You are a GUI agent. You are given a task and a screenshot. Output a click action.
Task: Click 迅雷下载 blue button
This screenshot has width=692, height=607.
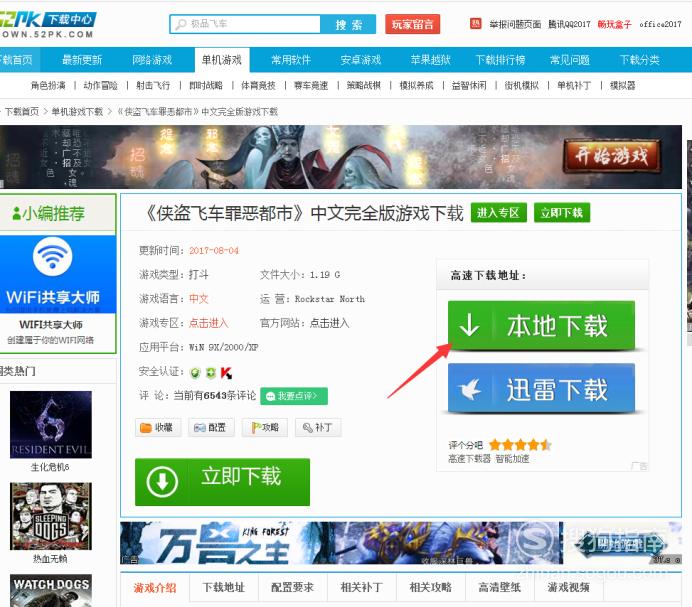pos(542,389)
